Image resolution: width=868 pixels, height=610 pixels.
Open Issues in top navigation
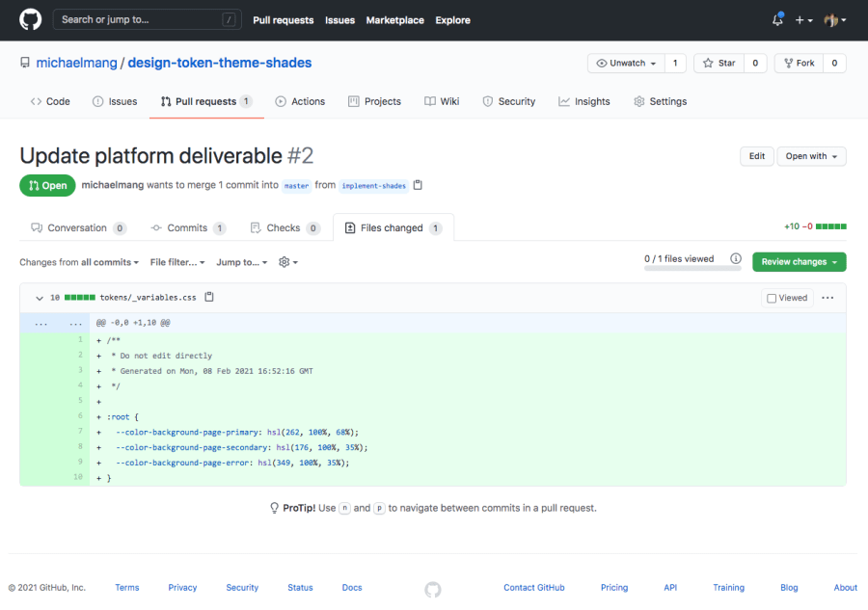339,20
